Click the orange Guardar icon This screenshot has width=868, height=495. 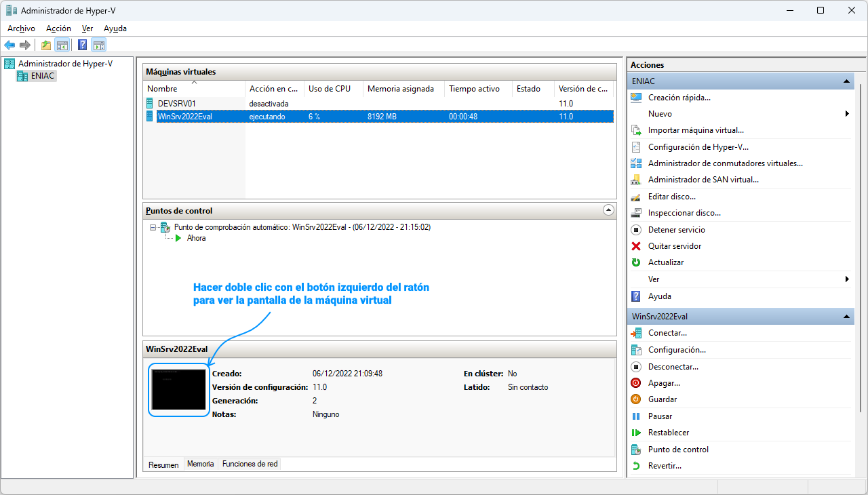636,399
